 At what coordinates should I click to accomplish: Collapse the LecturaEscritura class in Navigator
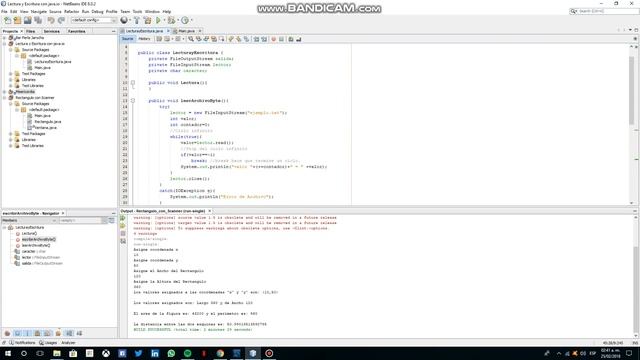[4, 227]
